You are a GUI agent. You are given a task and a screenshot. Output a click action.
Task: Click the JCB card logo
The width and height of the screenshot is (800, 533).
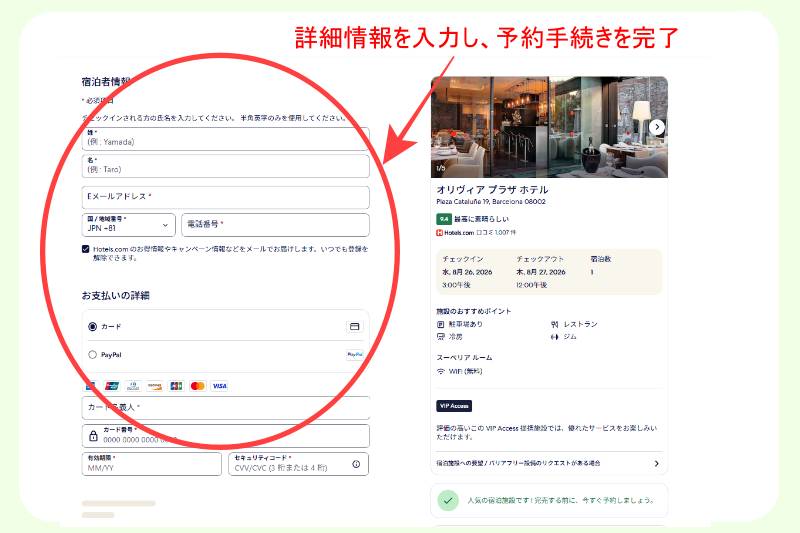tap(176, 386)
